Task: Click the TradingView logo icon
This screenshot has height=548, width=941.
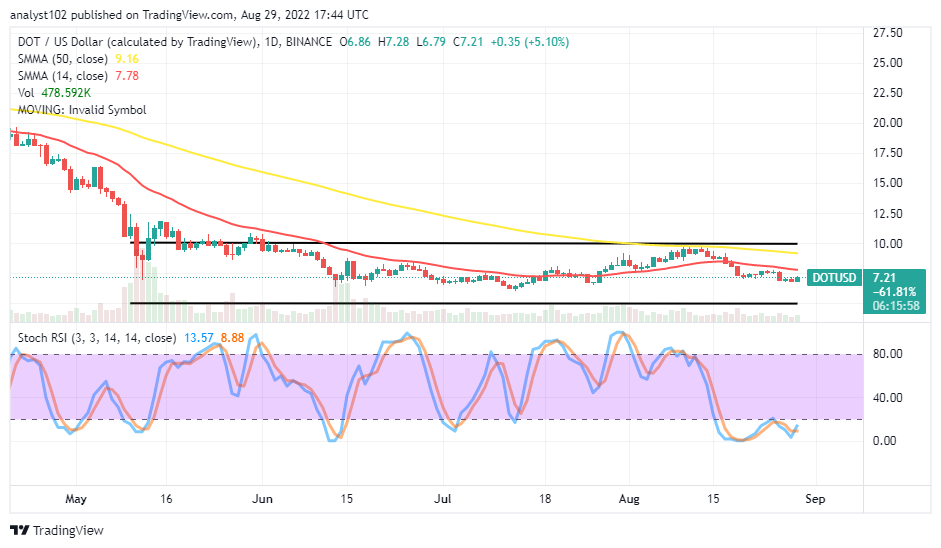Action: 20,531
